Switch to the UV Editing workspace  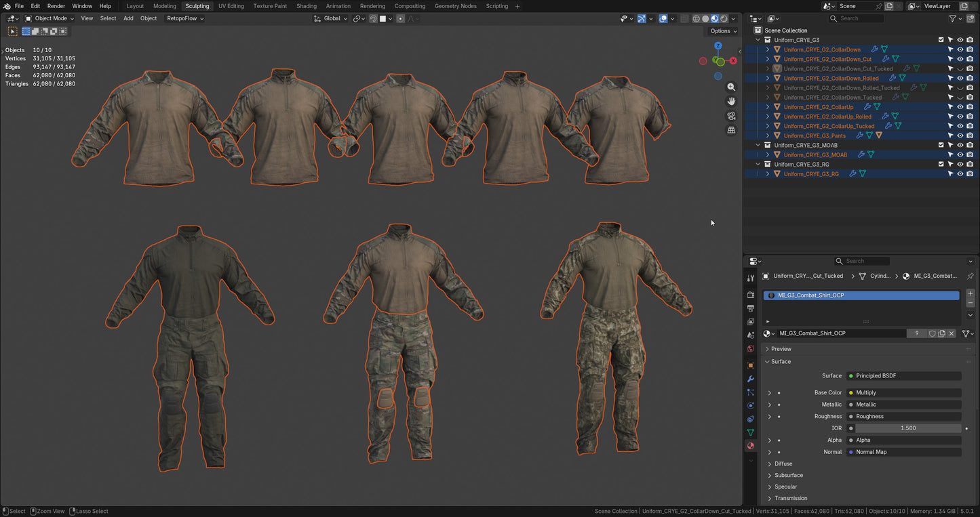pyautogui.click(x=231, y=6)
